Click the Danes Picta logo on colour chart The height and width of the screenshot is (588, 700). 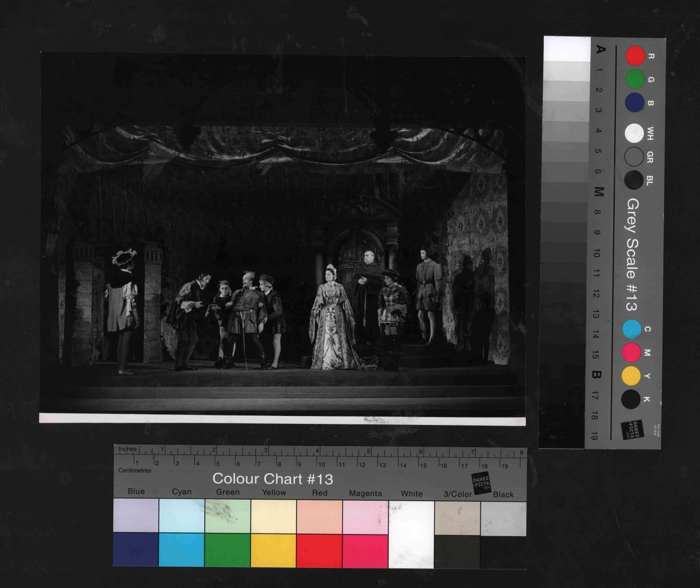pyautogui.click(x=481, y=483)
